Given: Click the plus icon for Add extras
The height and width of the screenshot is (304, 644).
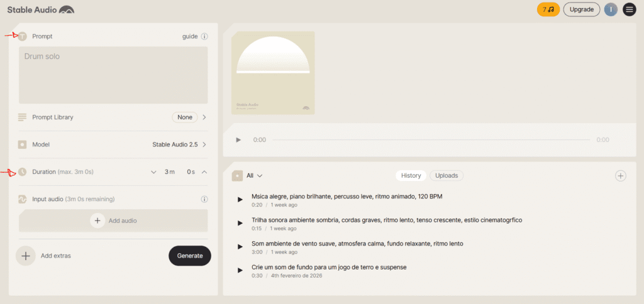Looking at the screenshot, I should click(x=26, y=256).
